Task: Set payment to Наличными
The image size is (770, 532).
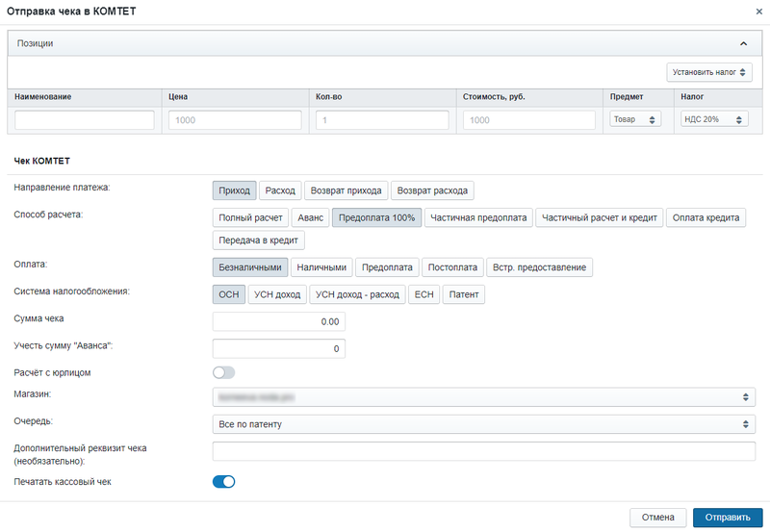Action: coord(321,267)
